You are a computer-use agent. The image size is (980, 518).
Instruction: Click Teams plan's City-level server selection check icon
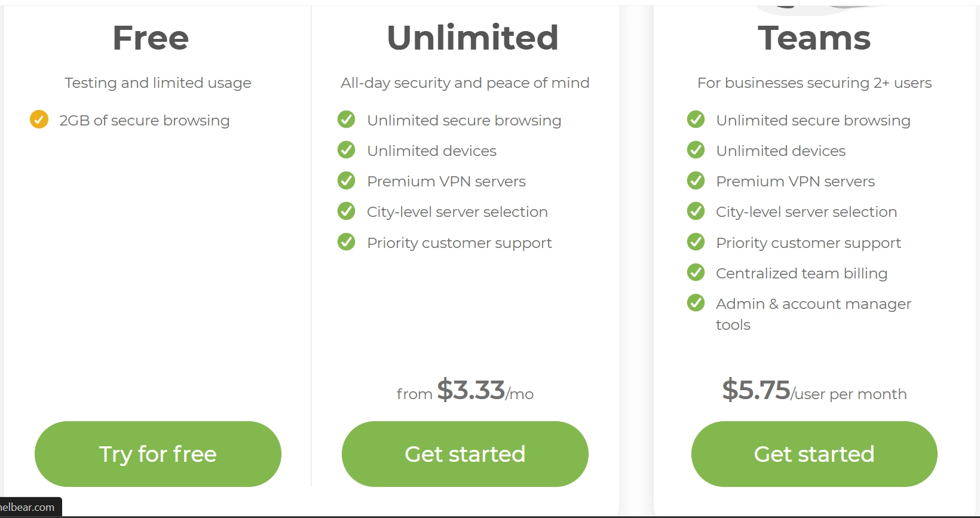[696, 211]
